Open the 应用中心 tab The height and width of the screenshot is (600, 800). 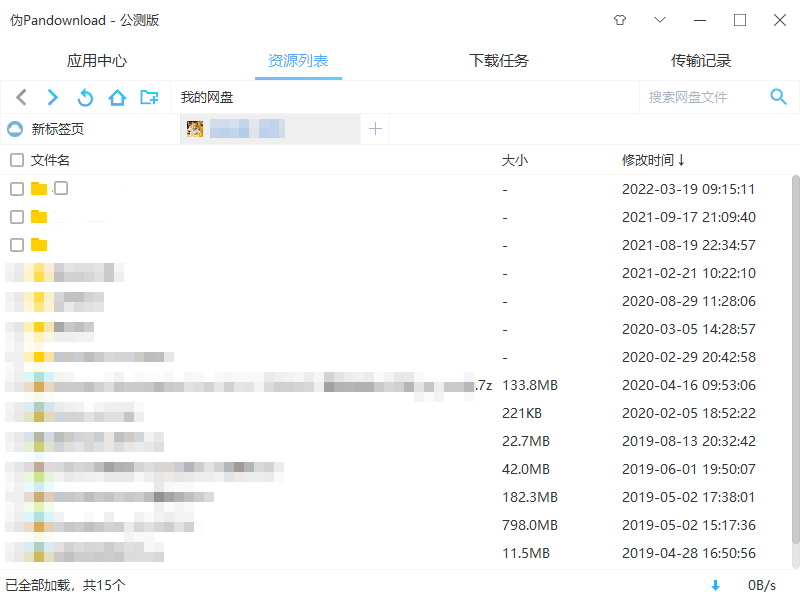(97, 61)
